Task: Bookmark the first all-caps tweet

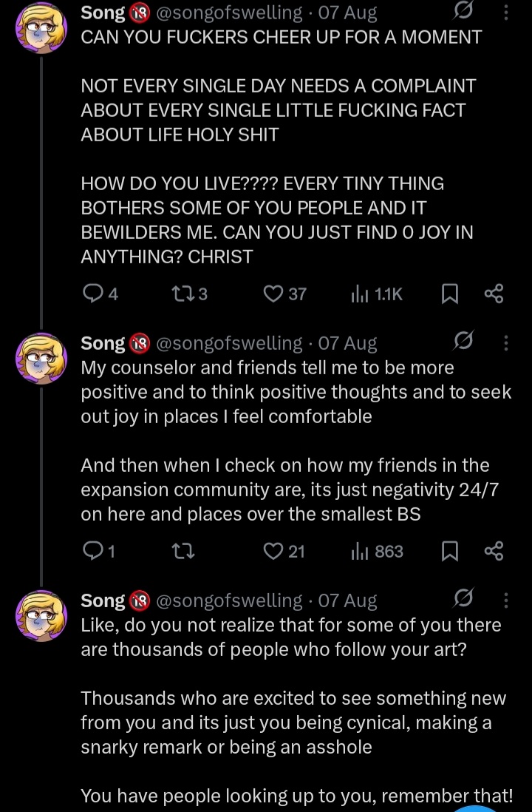Action: pos(449,294)
